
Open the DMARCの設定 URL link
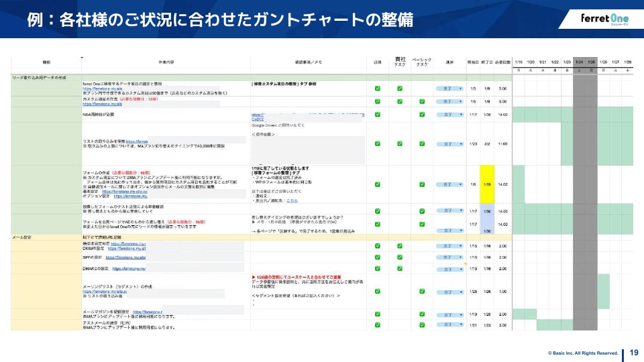coord(129,269)
